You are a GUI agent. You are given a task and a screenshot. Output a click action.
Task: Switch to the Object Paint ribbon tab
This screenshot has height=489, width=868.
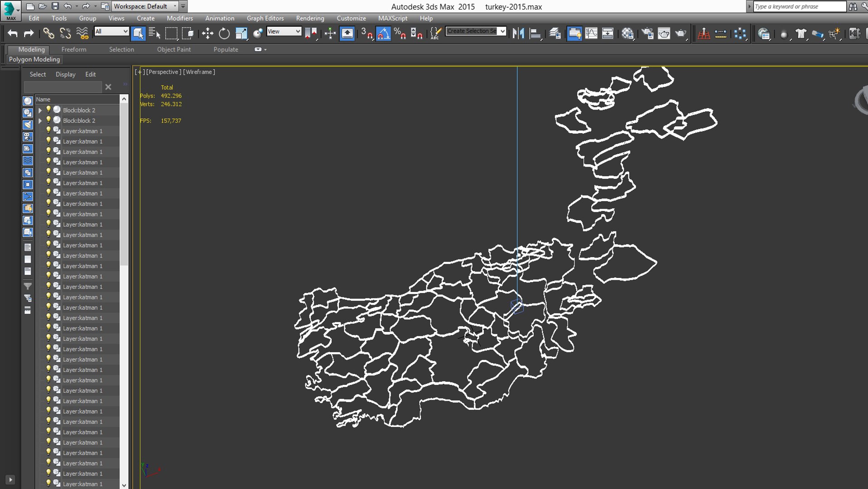coord(174,49)
